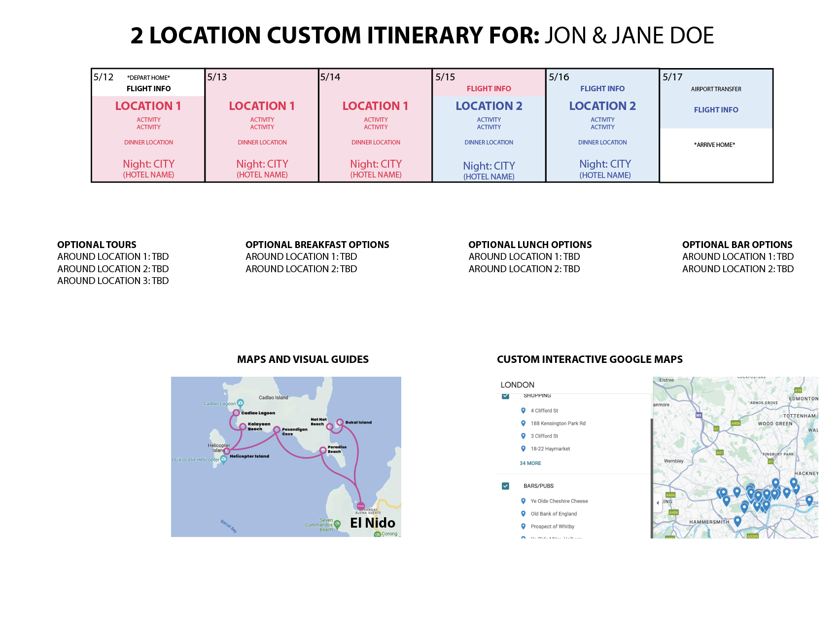The height and width of the screenshot is (643, 840).
Task: Open the 18-22 Haymarket entry
Action: tap(550, 449)
